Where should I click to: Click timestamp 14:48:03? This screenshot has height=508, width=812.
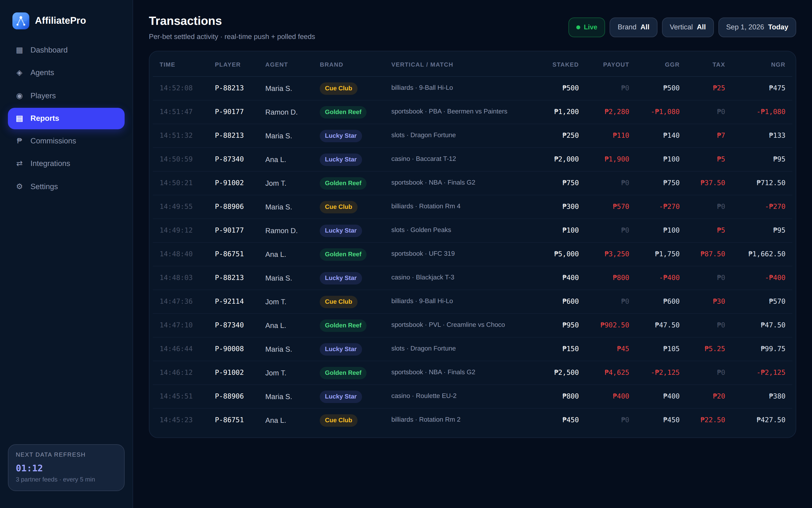176,278
